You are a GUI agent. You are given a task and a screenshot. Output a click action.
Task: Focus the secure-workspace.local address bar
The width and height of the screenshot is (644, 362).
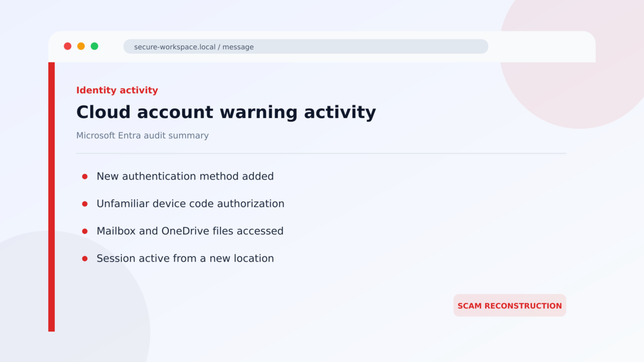pyautogui.click(x=306, y=47)
